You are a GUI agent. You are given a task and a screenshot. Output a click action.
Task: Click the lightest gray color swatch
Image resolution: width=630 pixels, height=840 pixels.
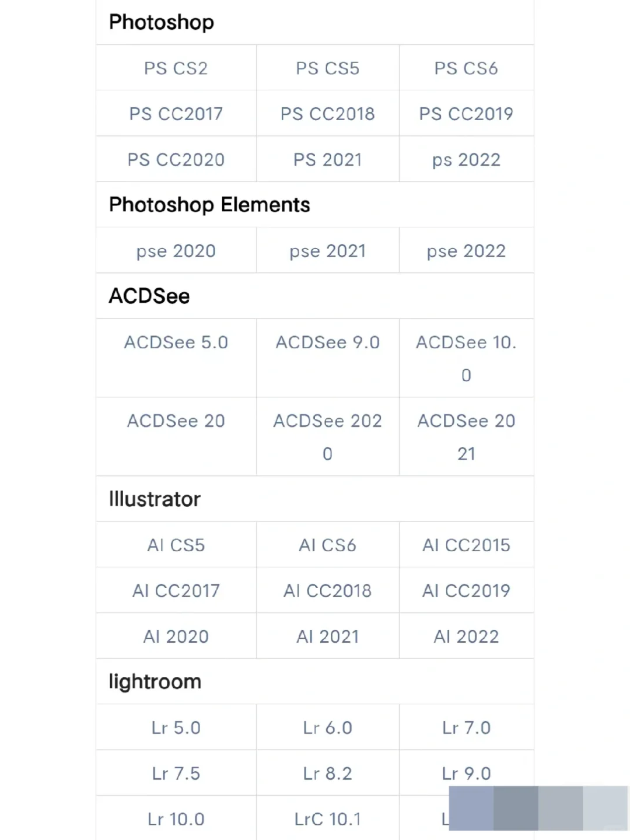605,808
